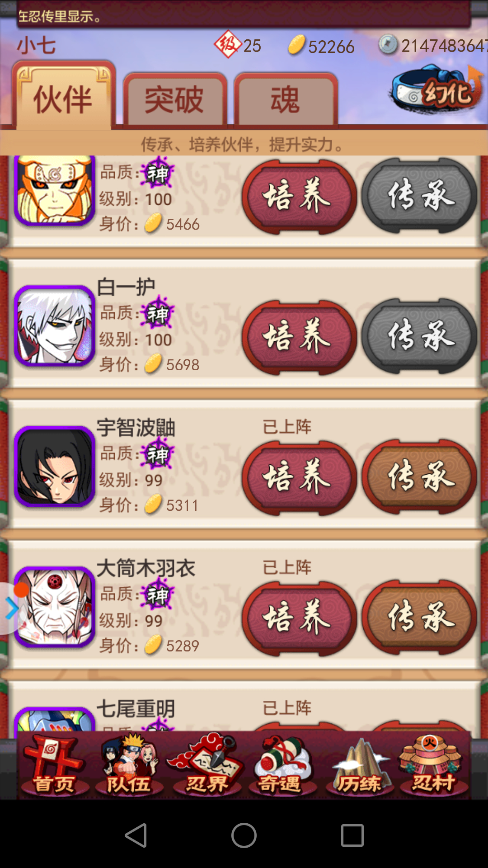Switch to the 突破 tab
The image size is (488, 868).
pos(175,99)
